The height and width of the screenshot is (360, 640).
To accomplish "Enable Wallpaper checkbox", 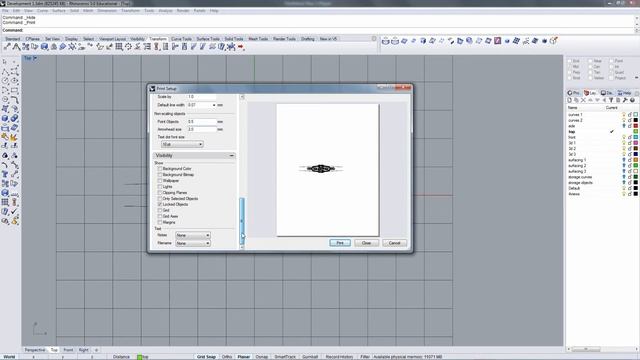I will tap(160, 180).
